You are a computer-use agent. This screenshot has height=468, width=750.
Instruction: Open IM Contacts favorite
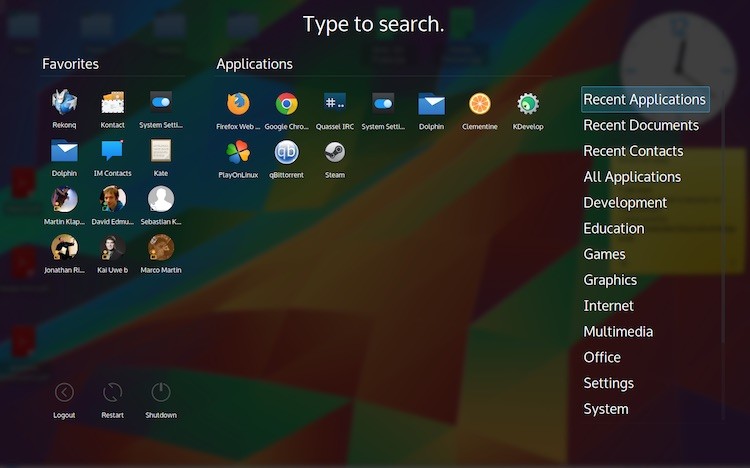coord(112,157)
